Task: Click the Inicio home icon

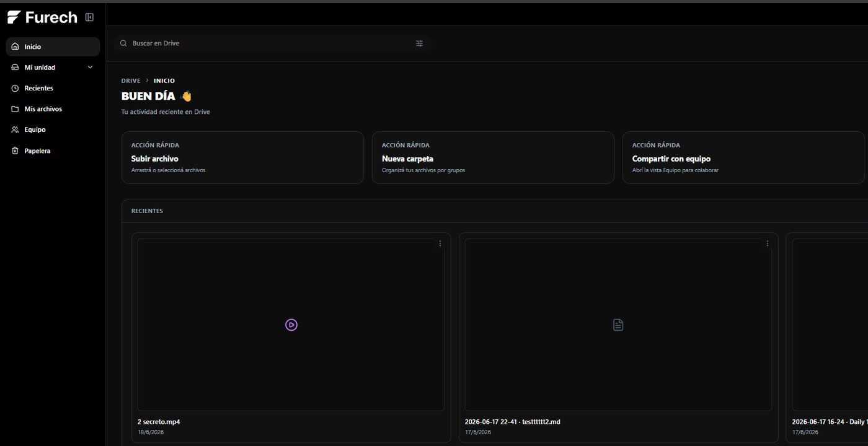Action: pos(15,46)
